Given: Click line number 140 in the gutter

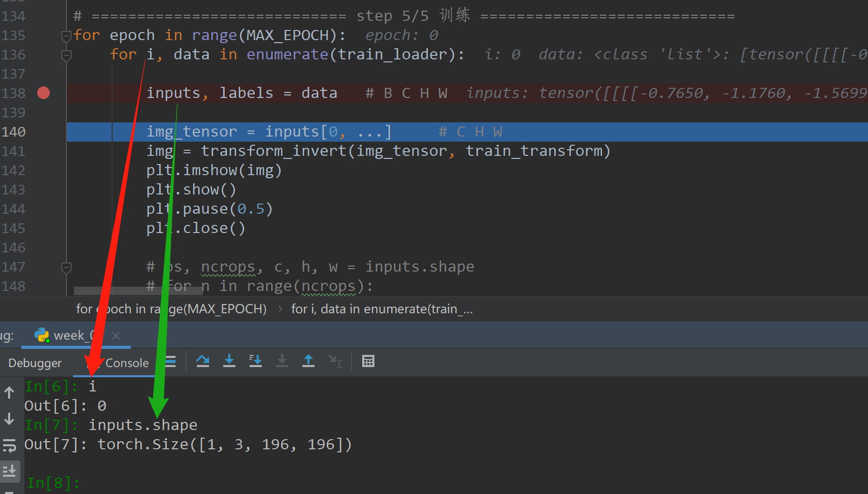Looking at the screenshot, I should tap(14, 132).
